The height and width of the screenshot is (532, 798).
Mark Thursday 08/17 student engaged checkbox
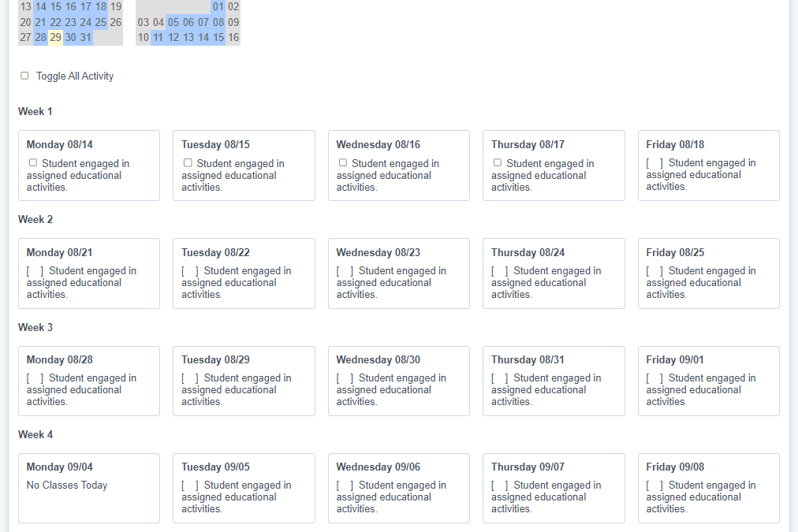coord(498,163)
